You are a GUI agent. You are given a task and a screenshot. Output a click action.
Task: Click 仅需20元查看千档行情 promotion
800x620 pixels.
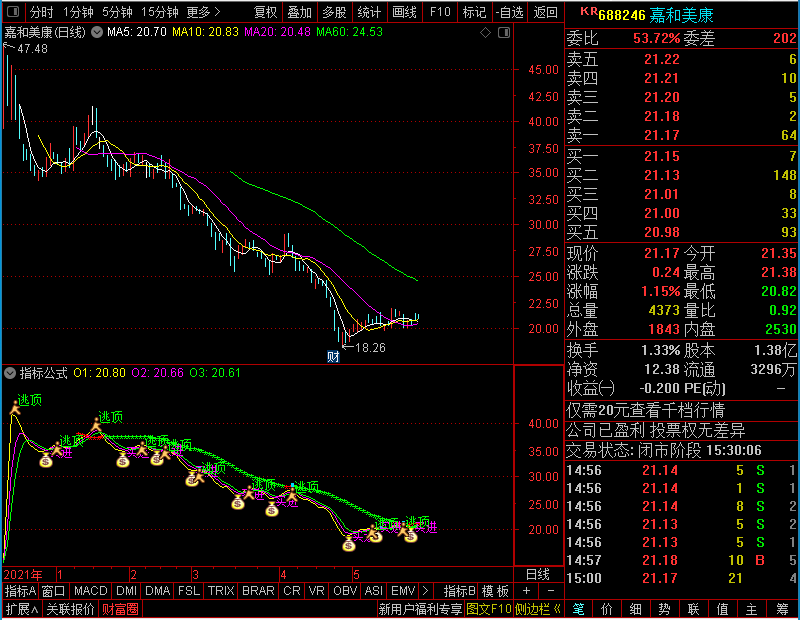coord(645,410)
